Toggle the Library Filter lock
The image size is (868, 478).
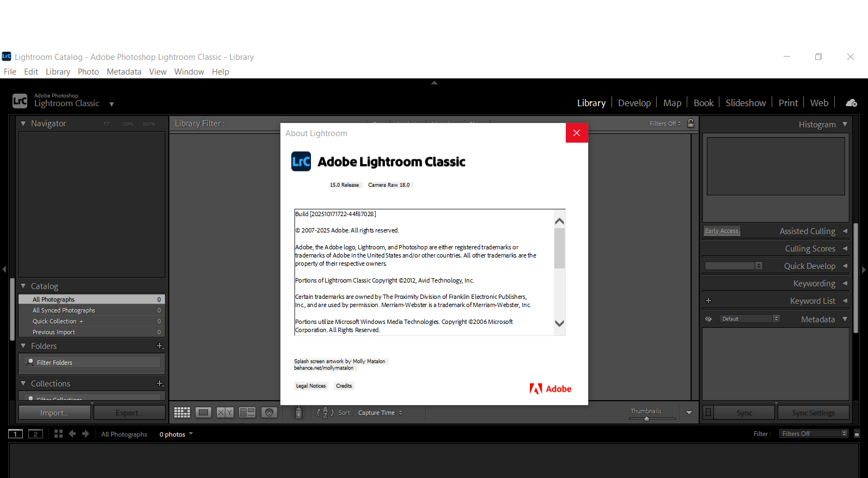click(x=690, y=123)
